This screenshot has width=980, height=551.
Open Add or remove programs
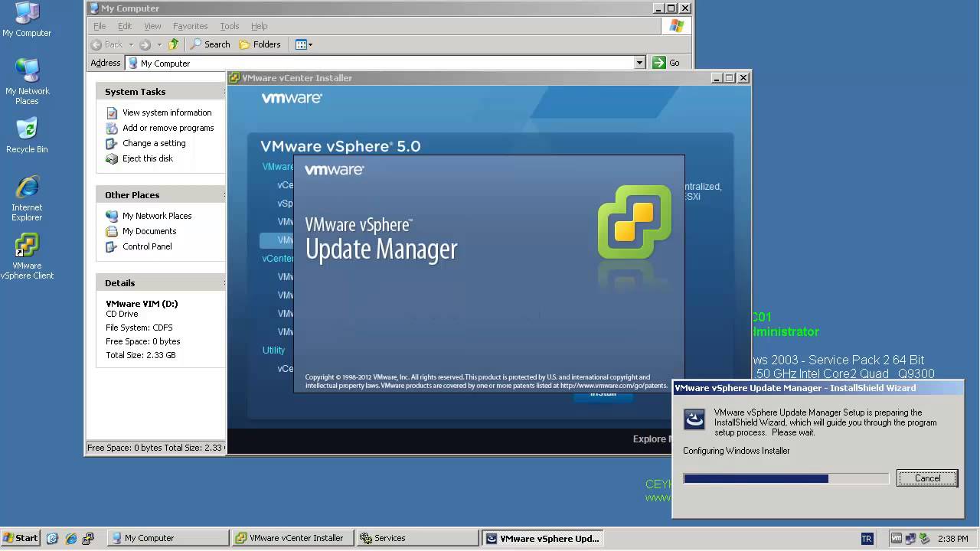168,128
